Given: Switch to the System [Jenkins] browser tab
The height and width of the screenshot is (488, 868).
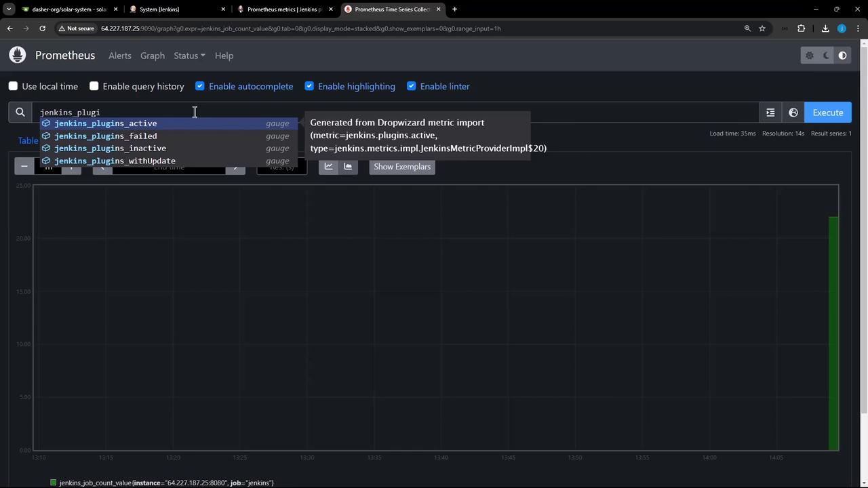Looking at the screenshot, I should pos(178,9).
